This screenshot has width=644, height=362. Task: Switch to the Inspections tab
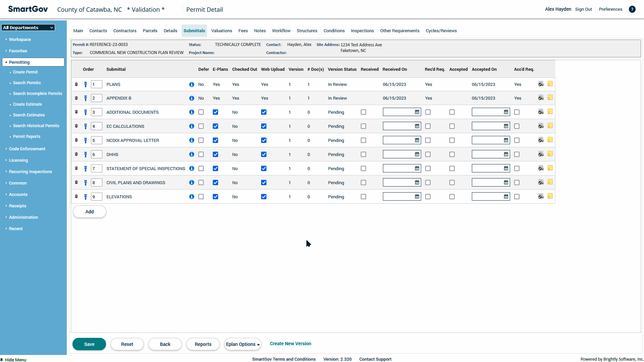[362, 31]
